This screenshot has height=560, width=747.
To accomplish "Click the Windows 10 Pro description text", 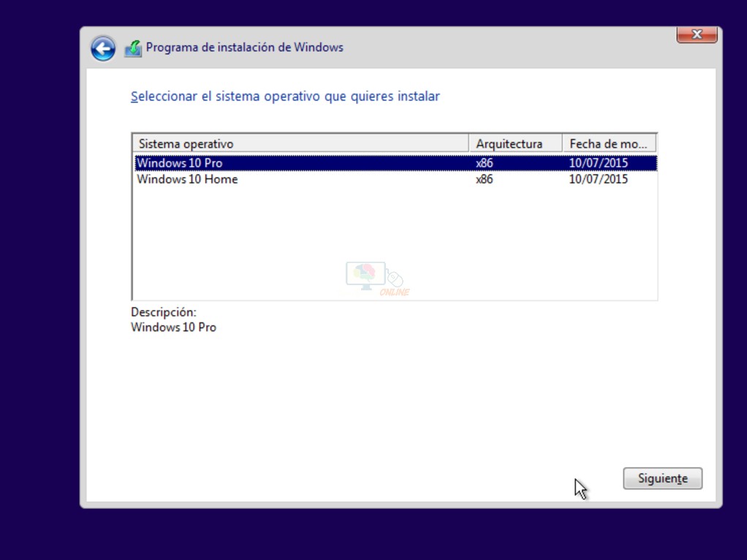I will coord(173,328).
